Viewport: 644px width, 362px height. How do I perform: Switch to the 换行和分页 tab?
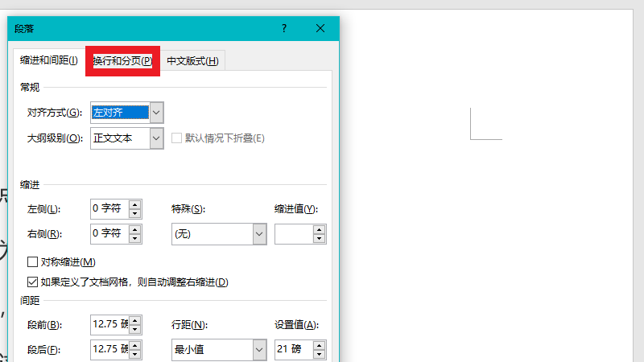[122, 61]
